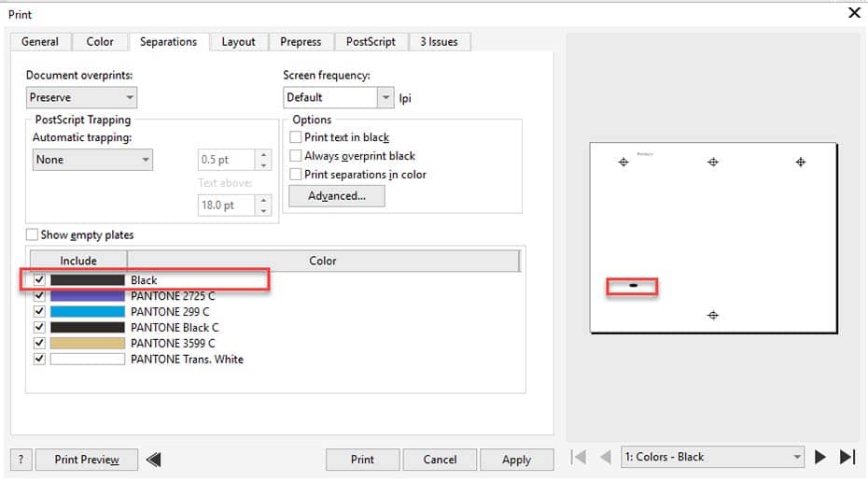
Task: Open Document overprints Preserve dropdown
Action: click(x=81, y=97)
